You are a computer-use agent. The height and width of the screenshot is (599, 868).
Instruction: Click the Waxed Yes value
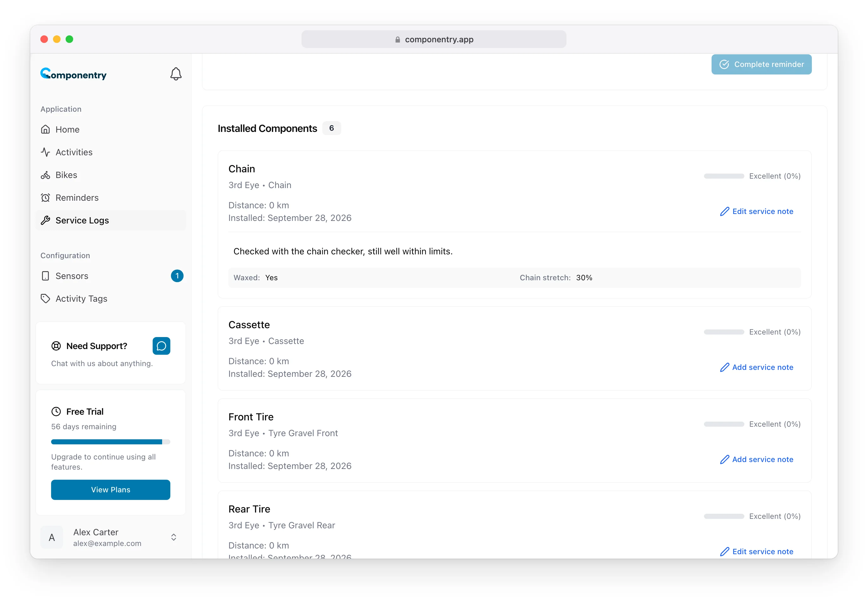pyautogui.click(x=272, y=278)
